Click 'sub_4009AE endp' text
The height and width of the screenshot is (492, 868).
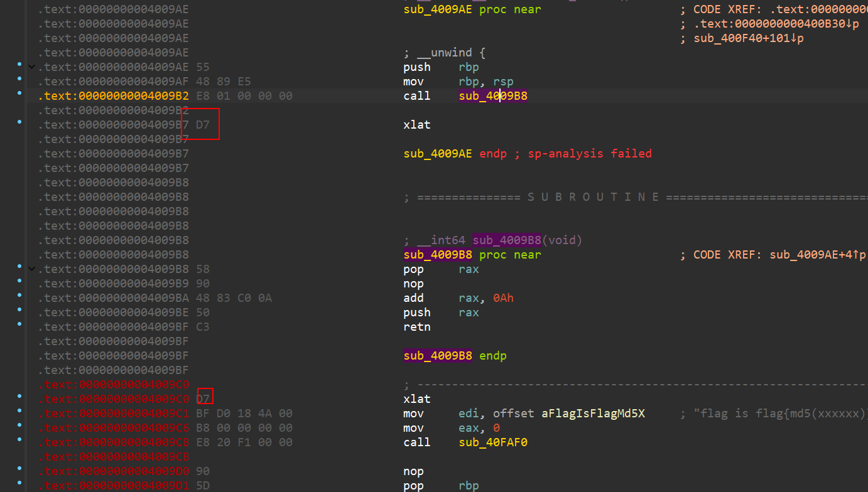455,154
